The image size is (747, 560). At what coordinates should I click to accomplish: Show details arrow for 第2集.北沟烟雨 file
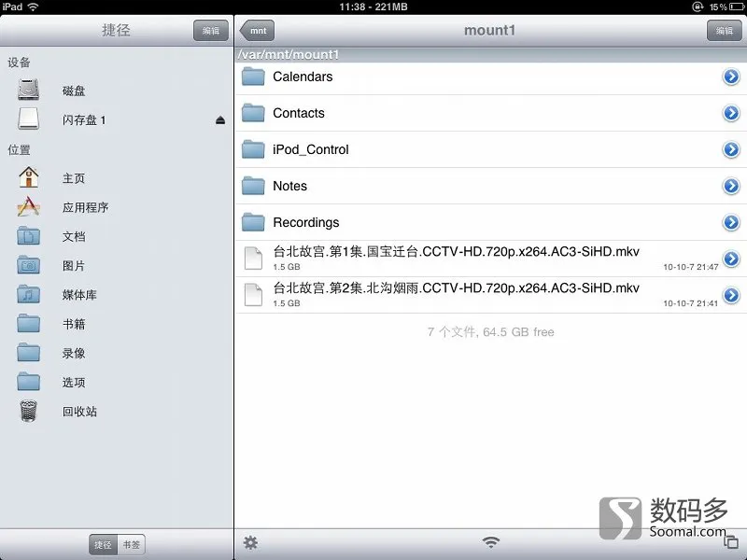pyautogui.click(x=731, y=295)
